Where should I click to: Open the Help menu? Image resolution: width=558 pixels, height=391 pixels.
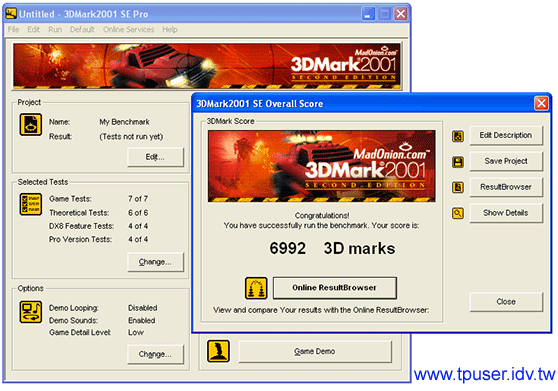coord(170,30)
